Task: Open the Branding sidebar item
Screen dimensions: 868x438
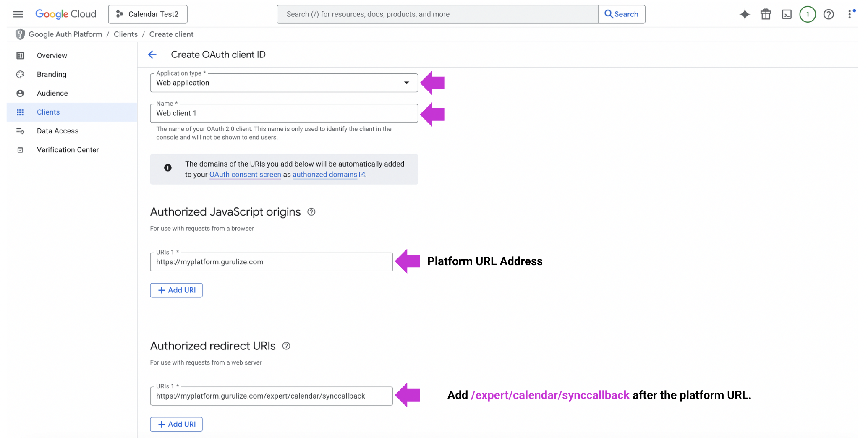Action: [72, 74]
